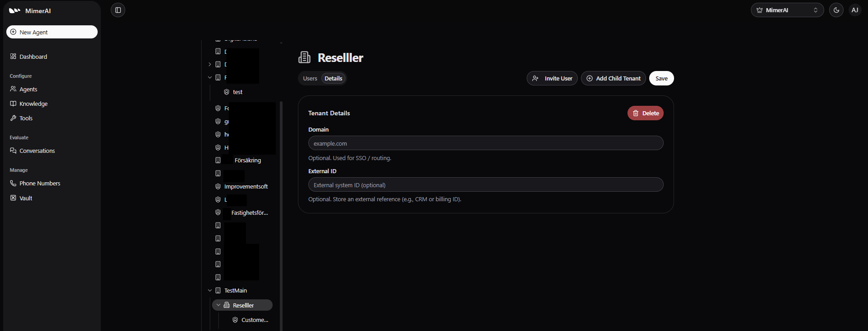Delete the tenant with red Delete button
Image resolution: width=868 pixels, height=331 pixels.
tap(645, 113)
